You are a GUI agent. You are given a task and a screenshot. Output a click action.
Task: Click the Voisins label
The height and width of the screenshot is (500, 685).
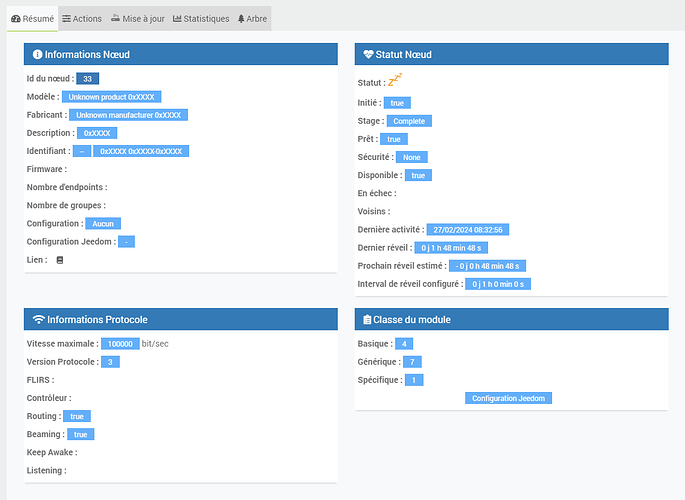tap(374, 211)
